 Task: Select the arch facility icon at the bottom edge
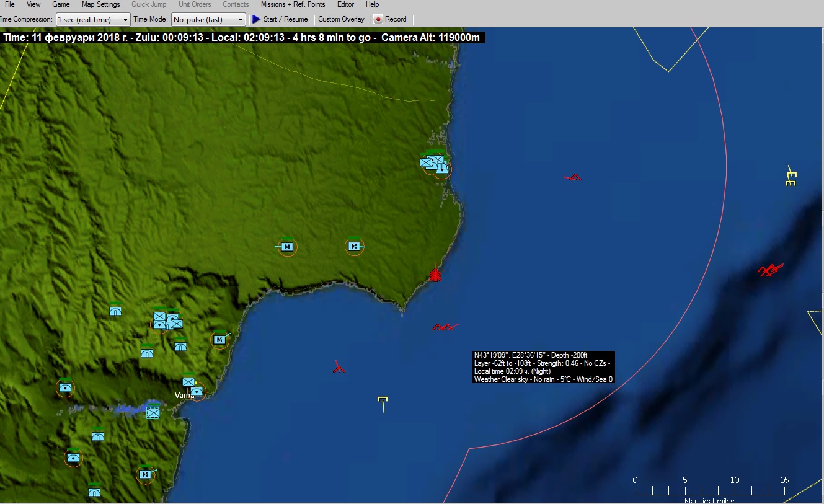(94, 492)
